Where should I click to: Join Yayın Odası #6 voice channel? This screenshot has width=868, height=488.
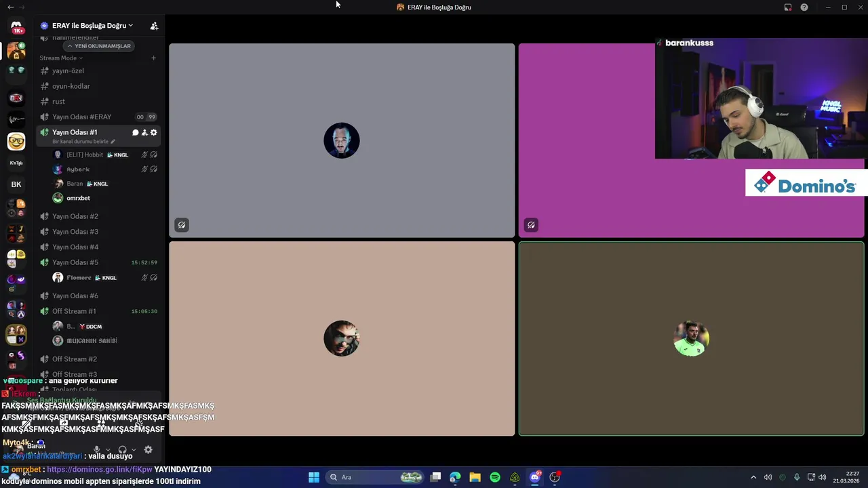point(98,296)
